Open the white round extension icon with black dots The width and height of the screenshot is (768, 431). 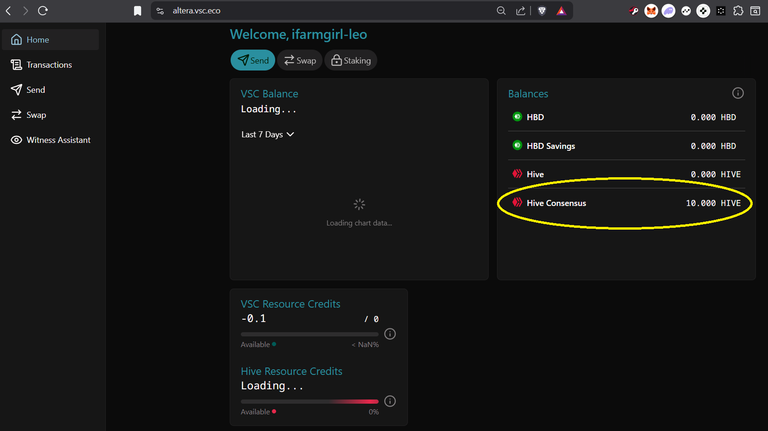[x=686, y=11]
